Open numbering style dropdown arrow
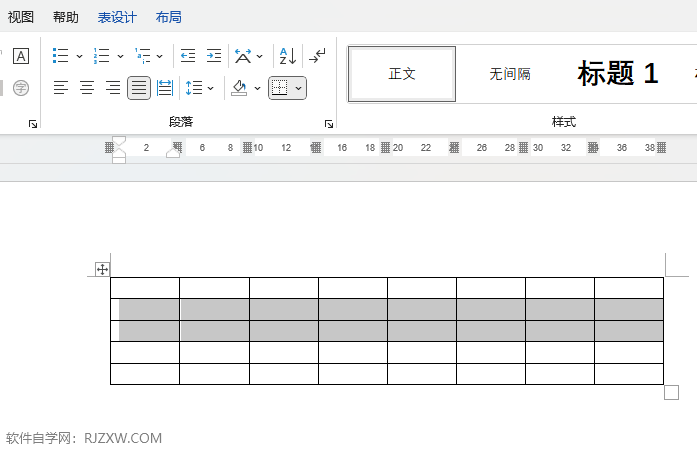 pos(120,56)
